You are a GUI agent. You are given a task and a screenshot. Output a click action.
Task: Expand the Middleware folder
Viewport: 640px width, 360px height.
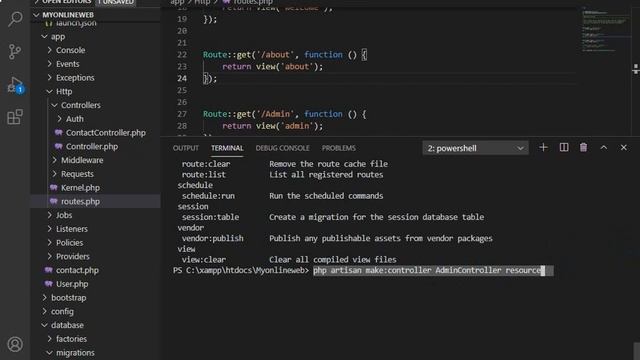click(x=82, y=160)
